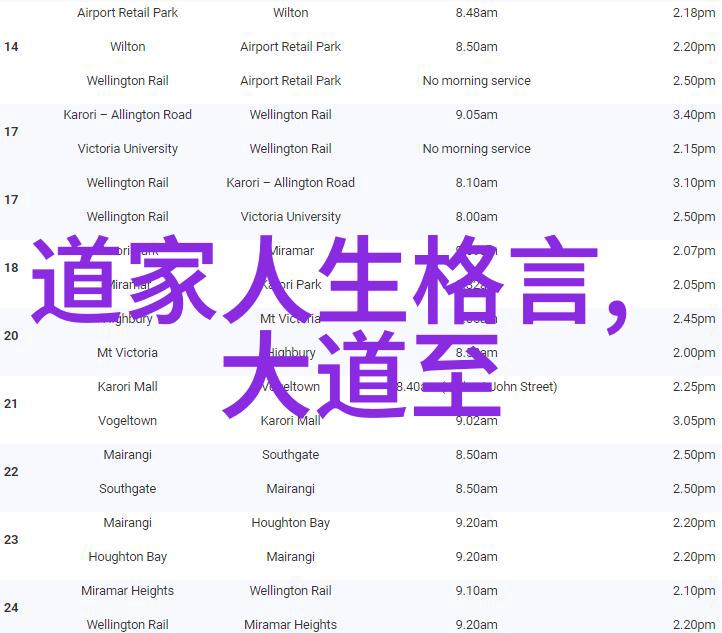Click route number 23 in the first column
Screen dimensions: 722x633
coord(11,540)
